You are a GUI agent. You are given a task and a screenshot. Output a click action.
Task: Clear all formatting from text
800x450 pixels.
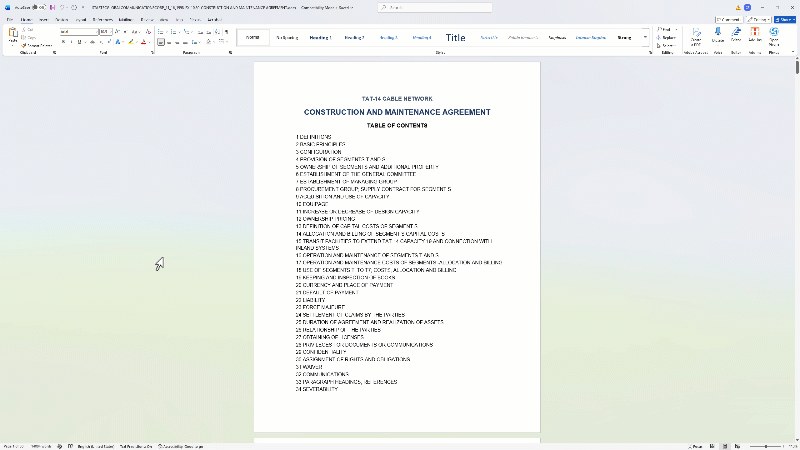(x=148, y=32)
